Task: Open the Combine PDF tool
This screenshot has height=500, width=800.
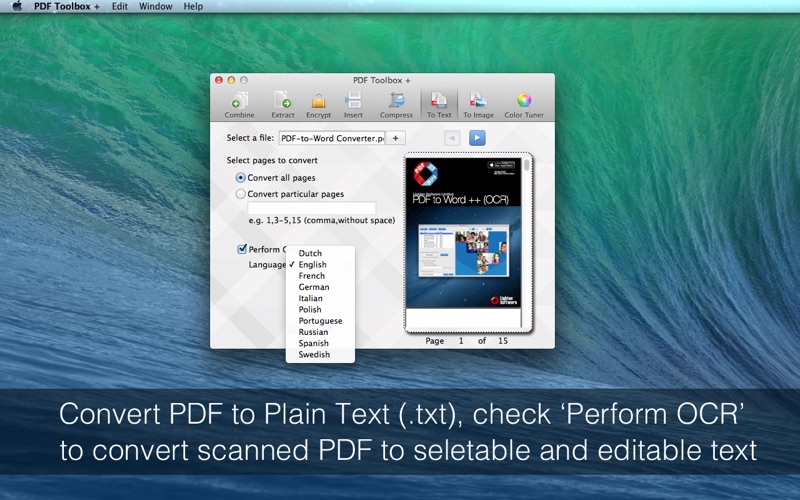Action: coord(239,105)
